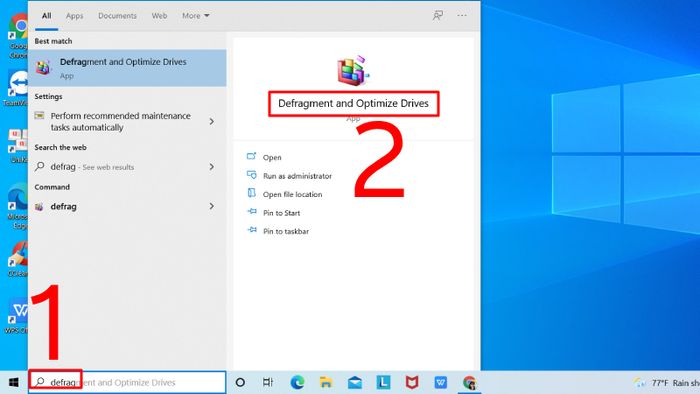Open File Explorer from the taskbar
The height and width of the screenshot is (394, 700).
click(326, 382)
